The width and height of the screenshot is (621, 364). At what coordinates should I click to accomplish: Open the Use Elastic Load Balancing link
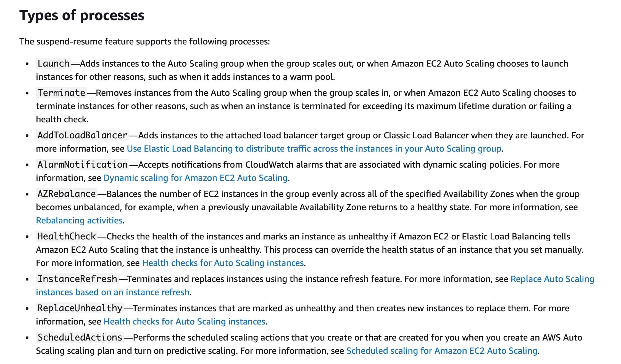(314, 149)
